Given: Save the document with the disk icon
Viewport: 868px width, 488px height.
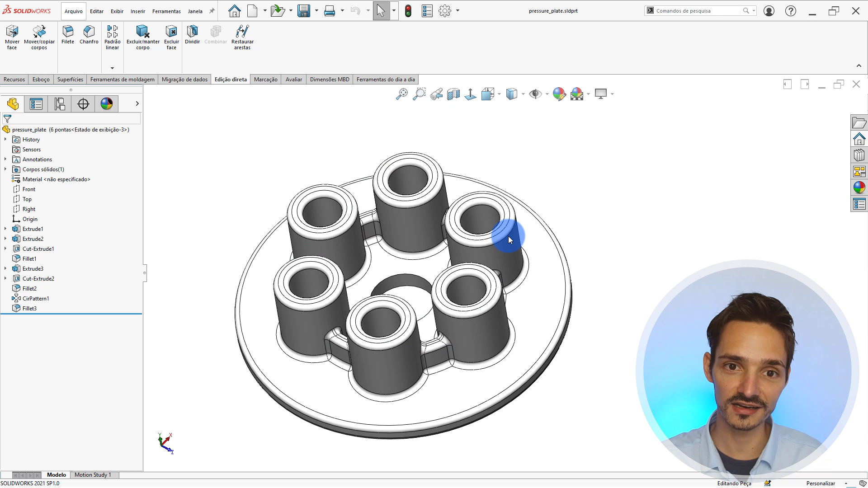Looking at the screenshot, I should (x=304, y=11).
